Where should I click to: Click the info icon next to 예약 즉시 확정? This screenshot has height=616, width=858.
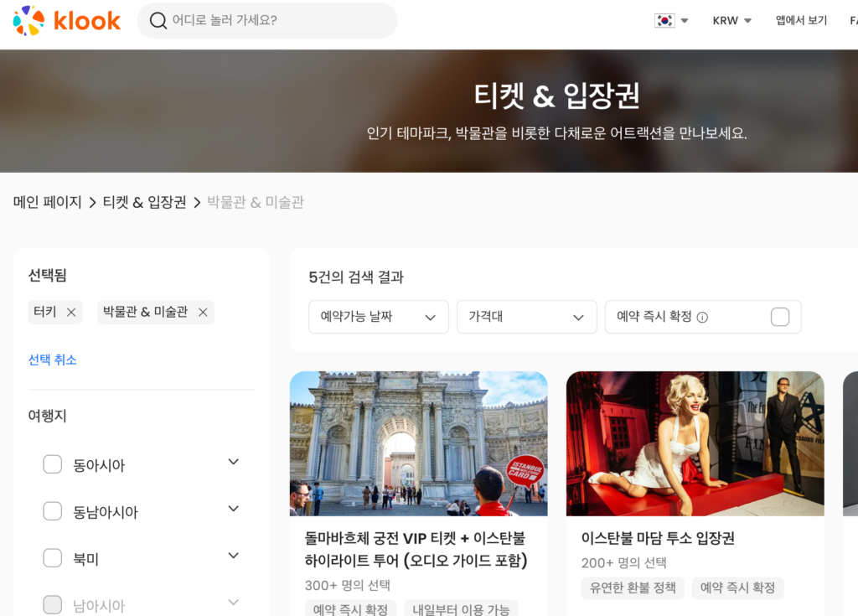pyautogui.click(x=702, y=318)
